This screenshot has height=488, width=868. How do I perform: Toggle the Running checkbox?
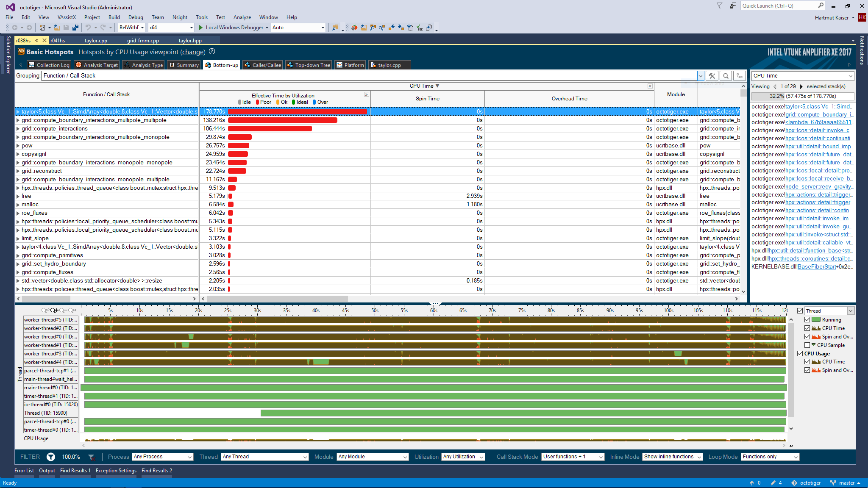[807, 320]
